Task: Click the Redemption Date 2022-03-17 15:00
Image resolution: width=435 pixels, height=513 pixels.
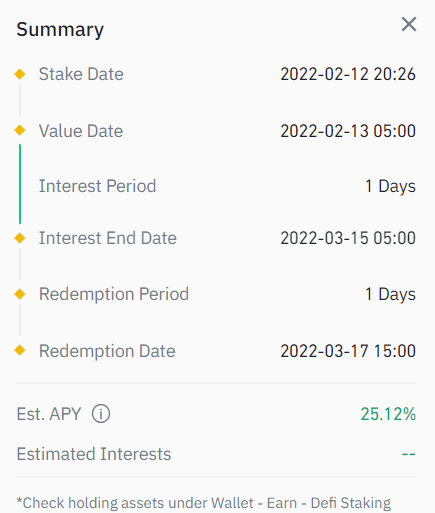Action: (348, 351)
